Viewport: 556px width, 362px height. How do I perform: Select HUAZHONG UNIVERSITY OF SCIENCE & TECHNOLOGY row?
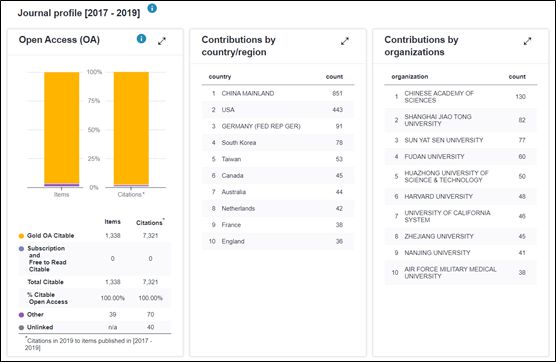point(461,177)
